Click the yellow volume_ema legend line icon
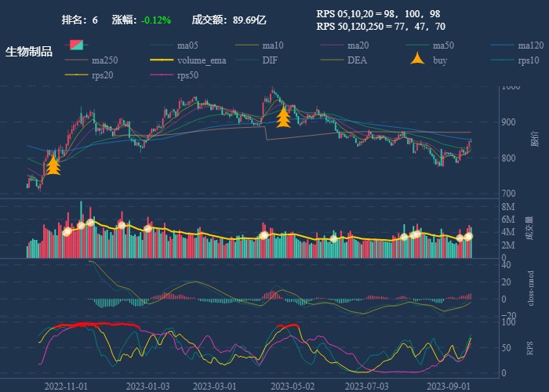Image resolution: width=549 pixels, height=392 pixels. [162, 60]
